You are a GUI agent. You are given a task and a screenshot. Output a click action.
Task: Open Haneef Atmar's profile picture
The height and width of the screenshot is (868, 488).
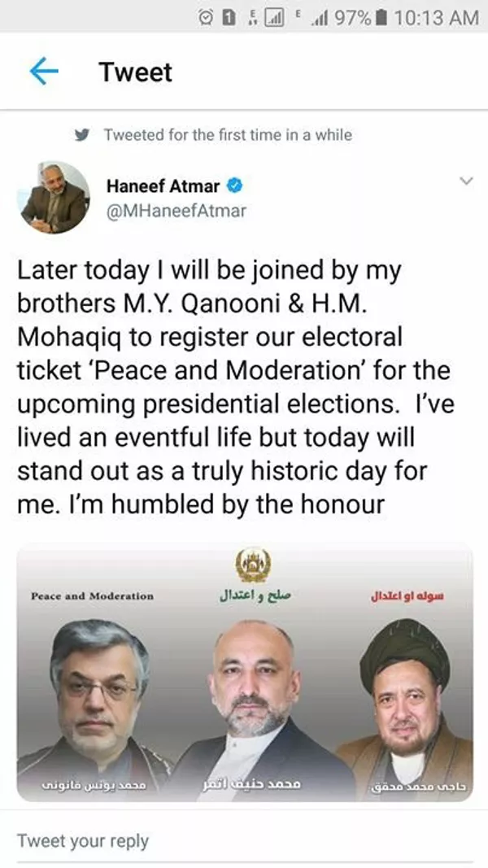(x=55, y=197)
